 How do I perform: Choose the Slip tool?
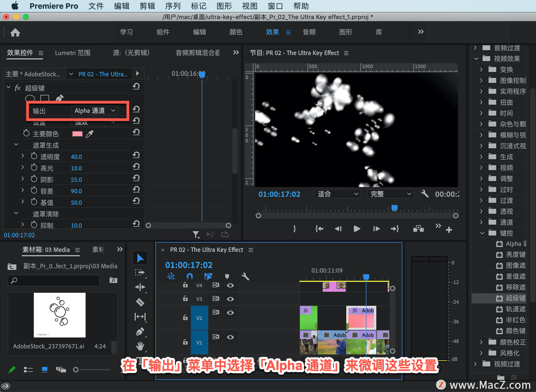pos(140,317)
